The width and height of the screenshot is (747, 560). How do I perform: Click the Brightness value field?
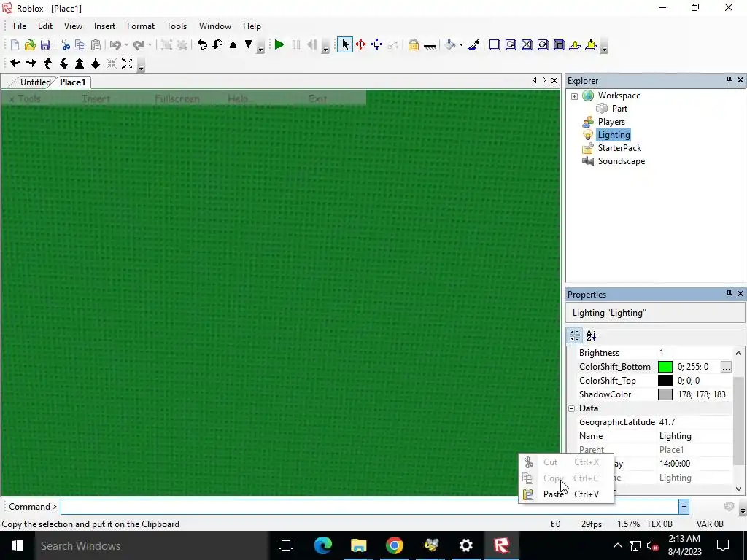click(x=694, y=353)
